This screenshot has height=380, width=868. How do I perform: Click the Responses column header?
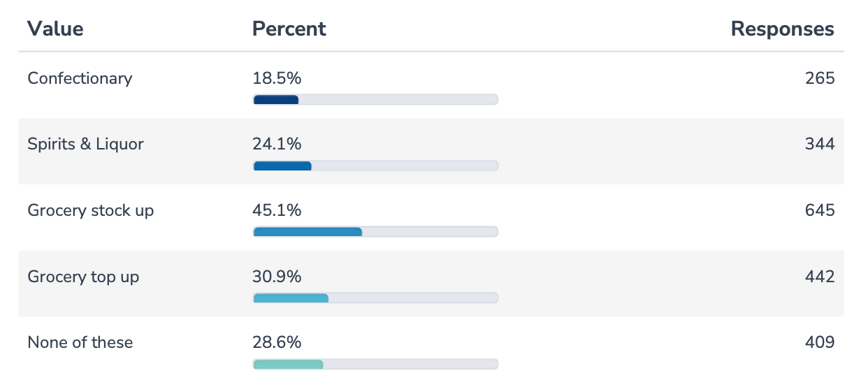pos(782,29)
